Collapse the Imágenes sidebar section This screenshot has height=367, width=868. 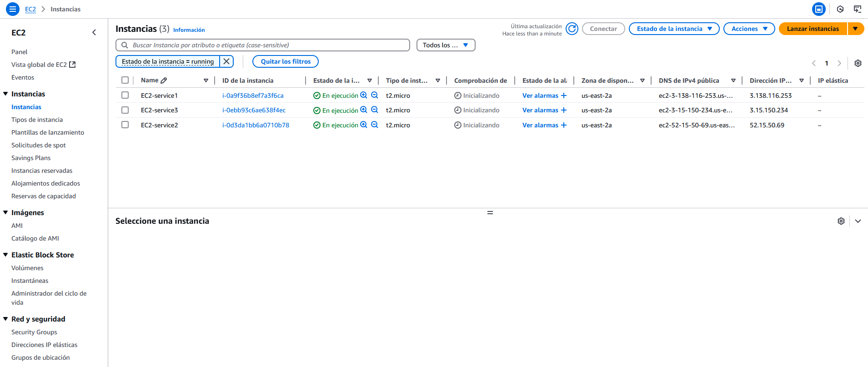pos(5,212)
